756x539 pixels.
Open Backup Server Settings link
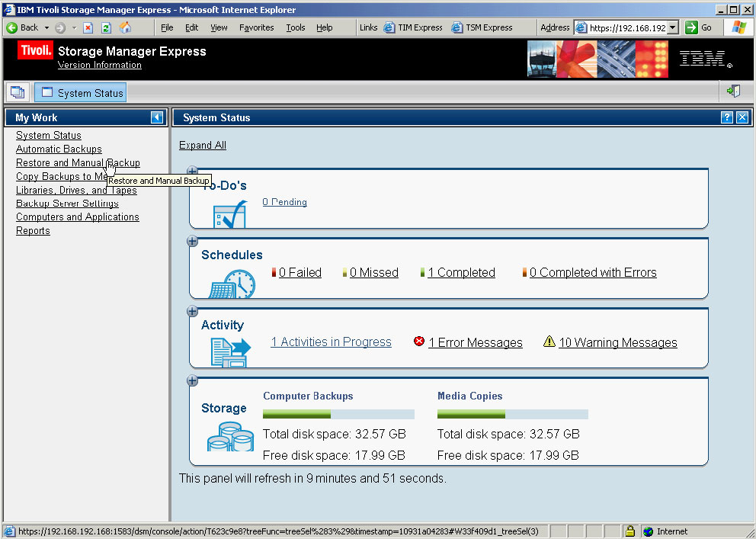(x=68, y=204)
